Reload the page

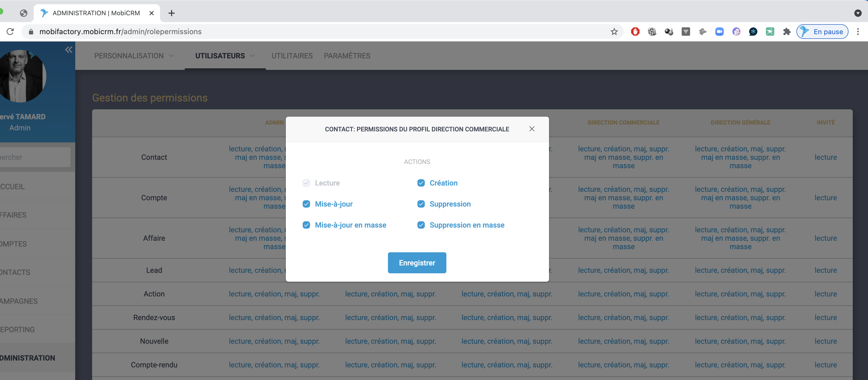click(x=10, y=32)
